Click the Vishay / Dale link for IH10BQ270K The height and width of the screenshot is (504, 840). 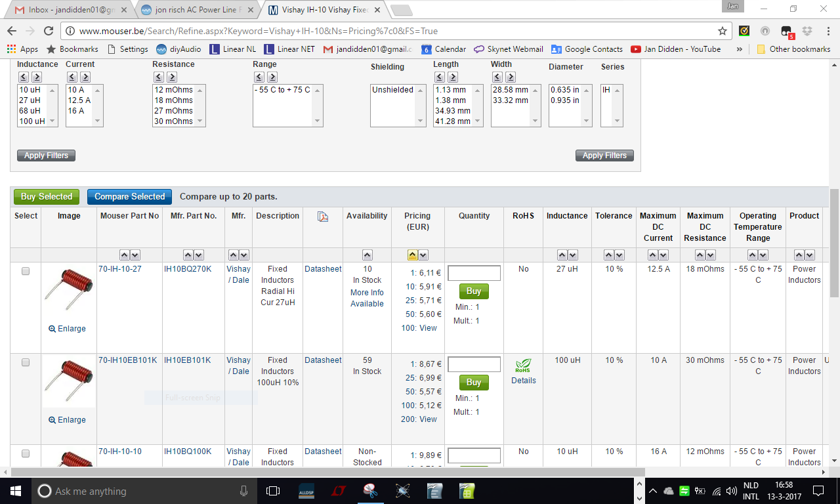point(238,274)
